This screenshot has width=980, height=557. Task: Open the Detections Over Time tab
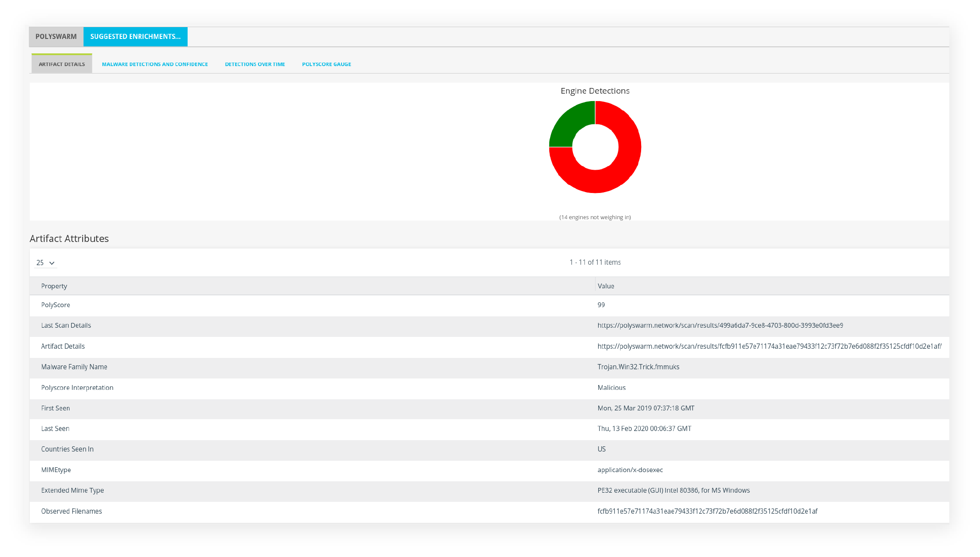[255, 64]
